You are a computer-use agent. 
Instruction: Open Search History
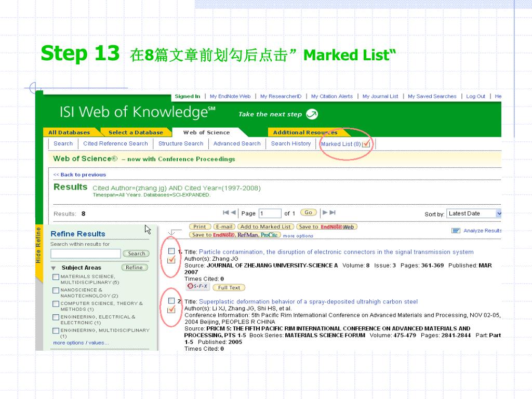point(291,143)
